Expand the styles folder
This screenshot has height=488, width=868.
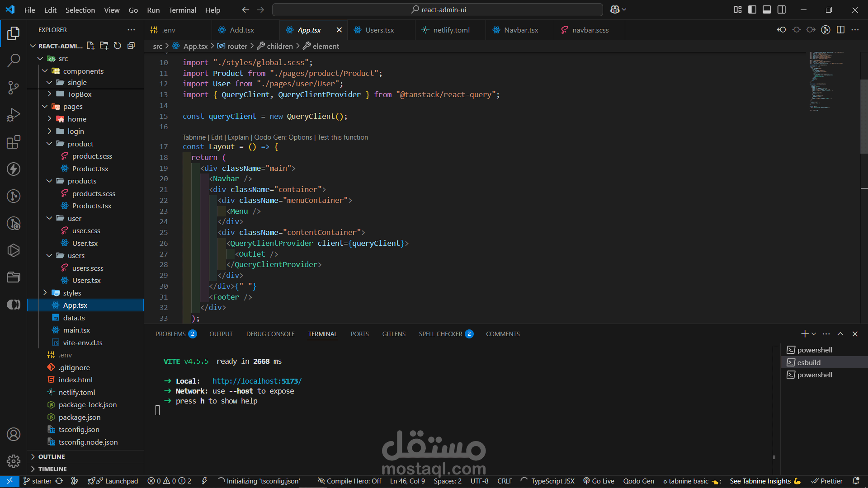tap(72, 293)
